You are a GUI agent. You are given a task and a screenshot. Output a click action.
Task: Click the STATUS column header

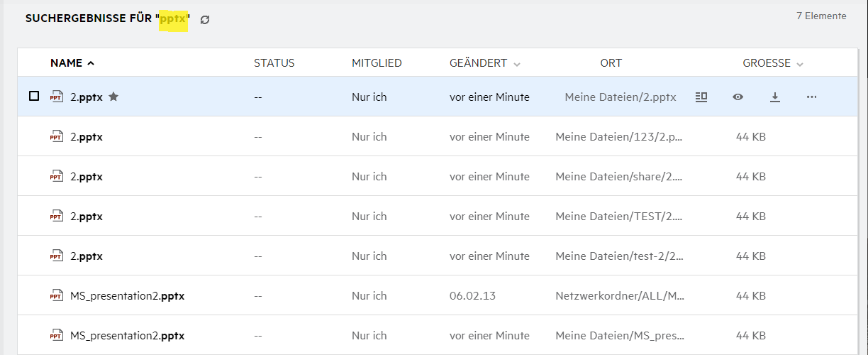[274, 63]
